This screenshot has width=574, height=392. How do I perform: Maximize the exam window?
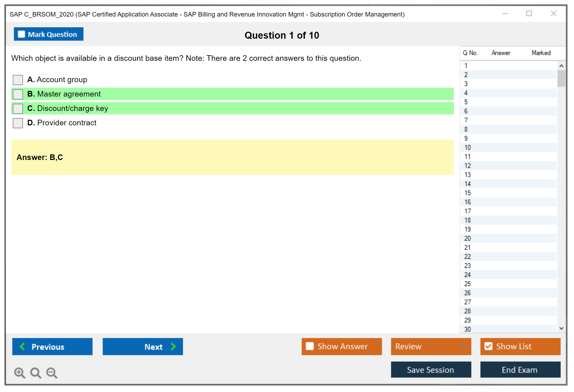pyautogui.click(x=529, y=14)
